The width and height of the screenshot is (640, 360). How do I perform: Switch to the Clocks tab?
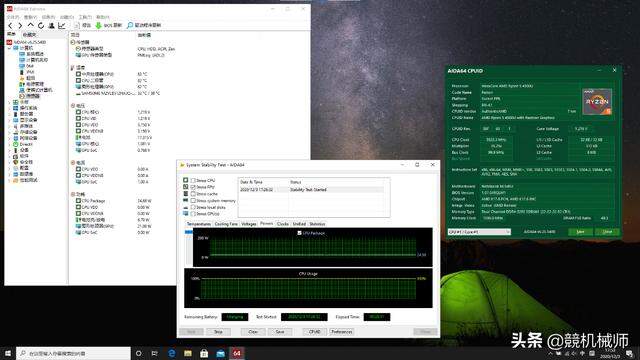pos(282,224)
